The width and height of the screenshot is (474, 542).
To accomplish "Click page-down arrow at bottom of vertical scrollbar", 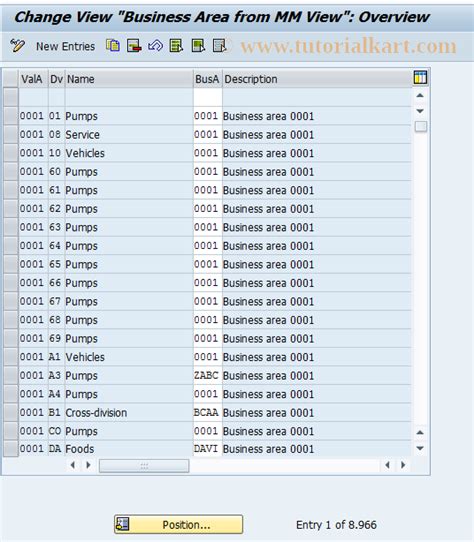I will [x=420, y=448].
